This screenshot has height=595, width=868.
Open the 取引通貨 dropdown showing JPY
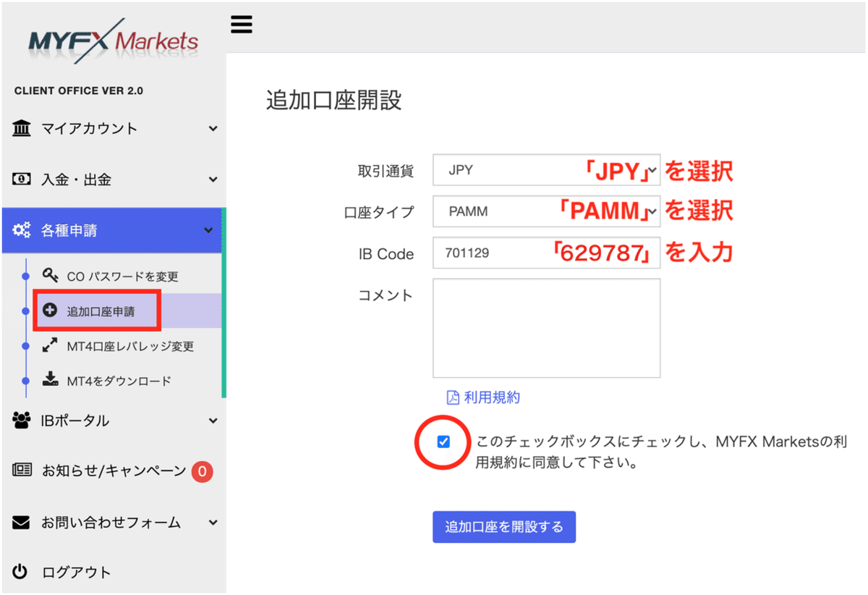(546, 170)
